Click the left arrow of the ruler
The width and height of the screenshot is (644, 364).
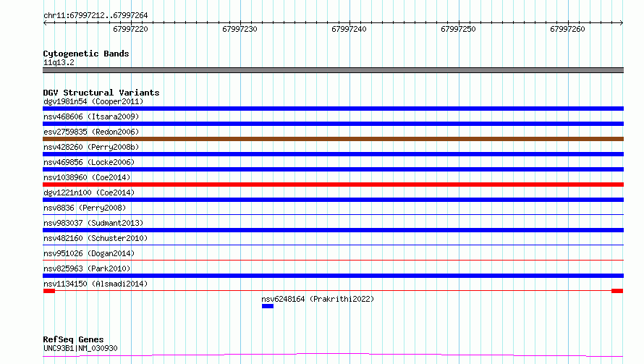pyautogui.click(x=45, y=22)
